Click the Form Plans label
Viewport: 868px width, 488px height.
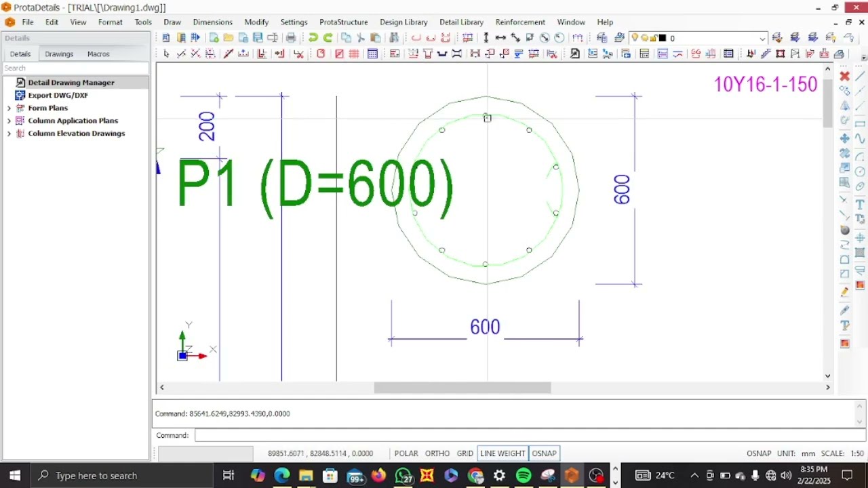(x=48, y=108)
